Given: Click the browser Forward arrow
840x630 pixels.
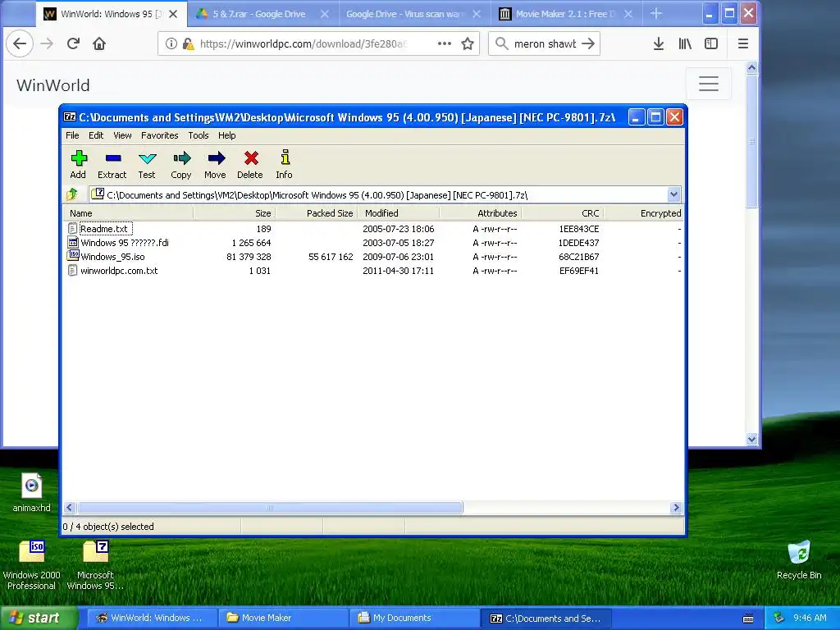Looking at the screenshot, I should pyautogui.click(x=47, y=43).
